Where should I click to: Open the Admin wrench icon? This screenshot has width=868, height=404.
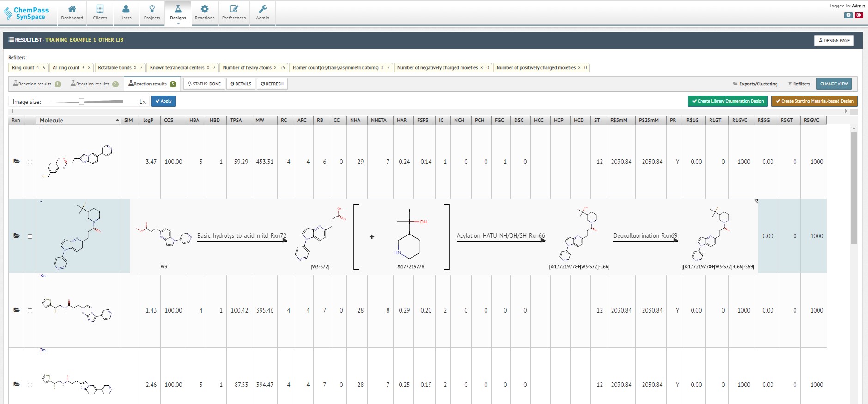point(262,9)
